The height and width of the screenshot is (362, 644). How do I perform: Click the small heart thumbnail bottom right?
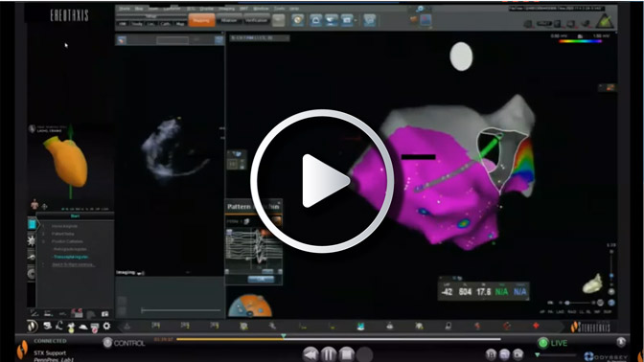pos(592,283)
